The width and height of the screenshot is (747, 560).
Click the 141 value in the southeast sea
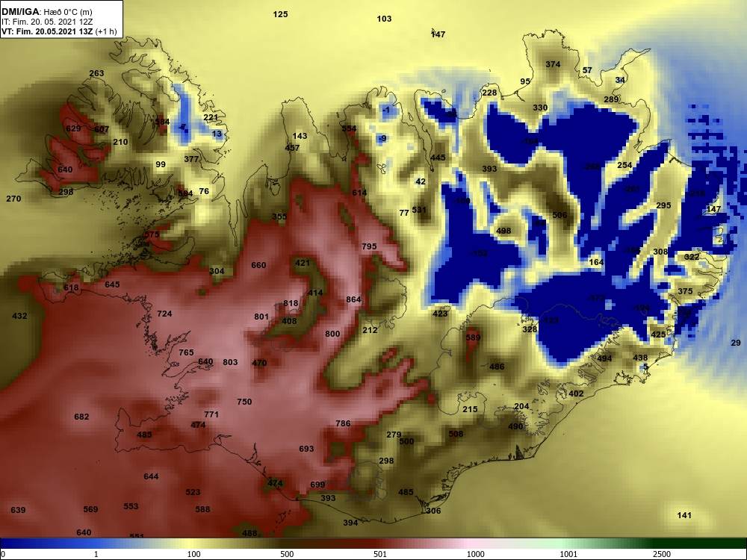684,515
